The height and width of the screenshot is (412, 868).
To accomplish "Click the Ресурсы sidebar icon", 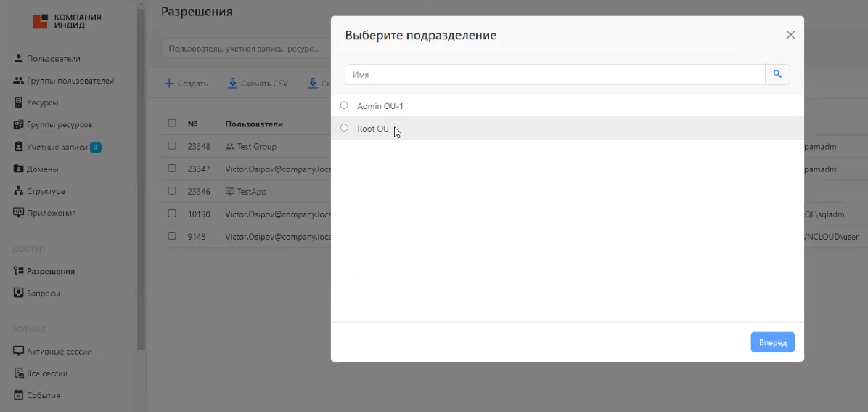I will point(19,102).
